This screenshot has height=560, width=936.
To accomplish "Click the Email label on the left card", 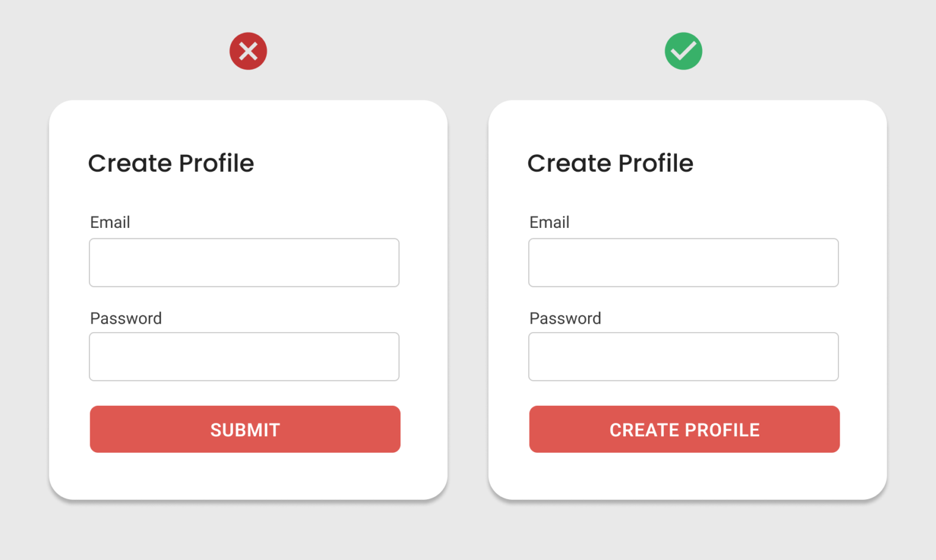I will pyautogui.click(x=110, y=222).
